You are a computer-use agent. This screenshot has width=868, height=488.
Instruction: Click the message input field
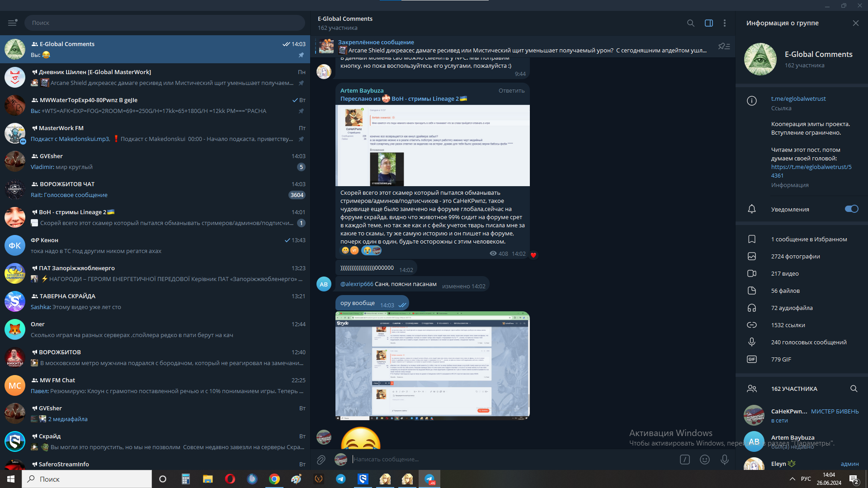pyautogui.click(x=497, y=460)
